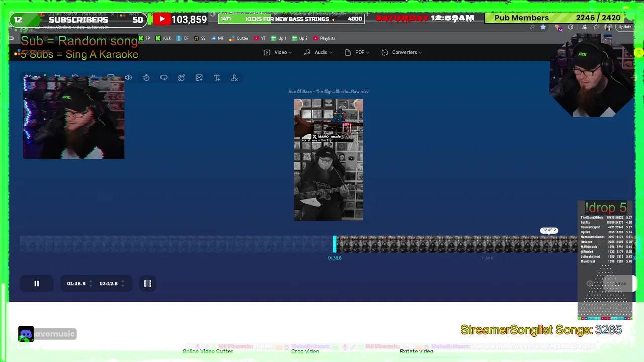Open the bookmarks list icon in browser
644x362 pixels.
pyautogui.click(x=596, y=27)
